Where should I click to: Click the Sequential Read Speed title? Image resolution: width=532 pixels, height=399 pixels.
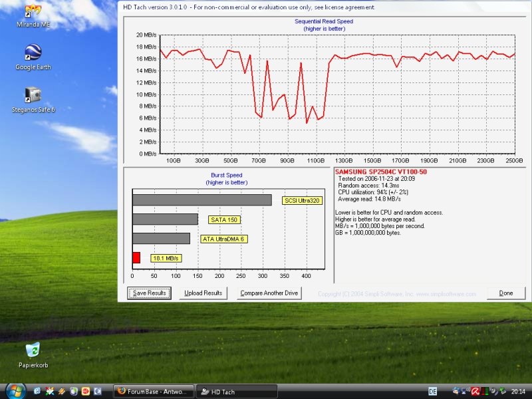(x=324, y=21)
